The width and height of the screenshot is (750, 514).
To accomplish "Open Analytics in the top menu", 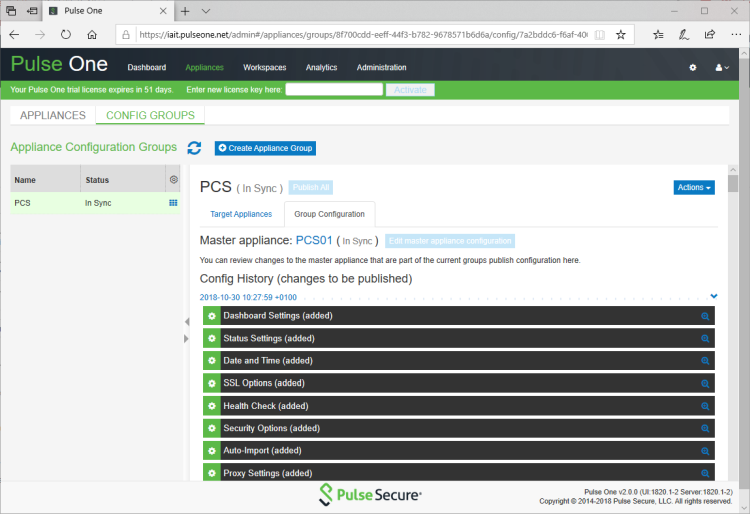I will [321, 68].
